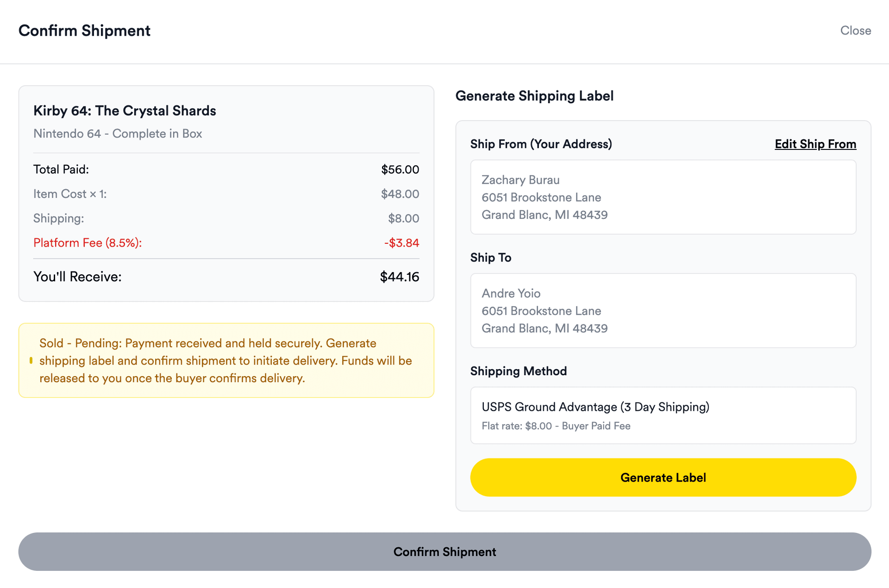Click the Zachary Burau sender name
The height and width of the screenshot is (588, 889).
pos(520,179)
